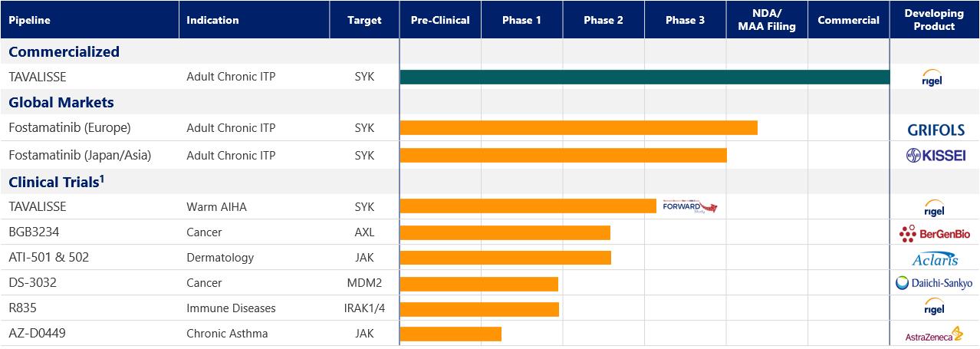The width and height of the screenshot is (980, 349).
Task: Click the Grifols logo
Action: (936, 130)
